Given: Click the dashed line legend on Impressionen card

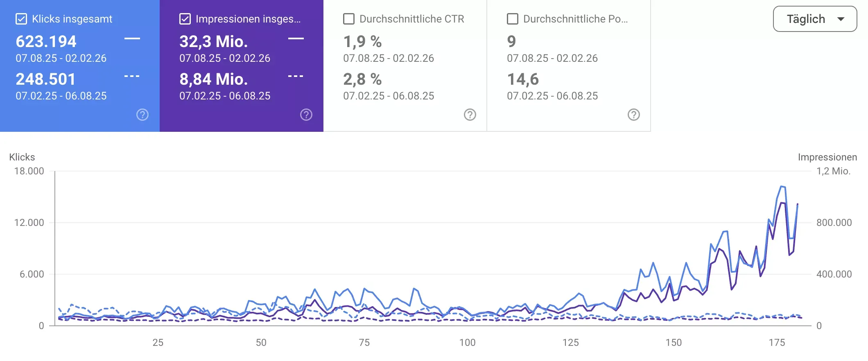Looking at the screenshot, I should 296,75.
